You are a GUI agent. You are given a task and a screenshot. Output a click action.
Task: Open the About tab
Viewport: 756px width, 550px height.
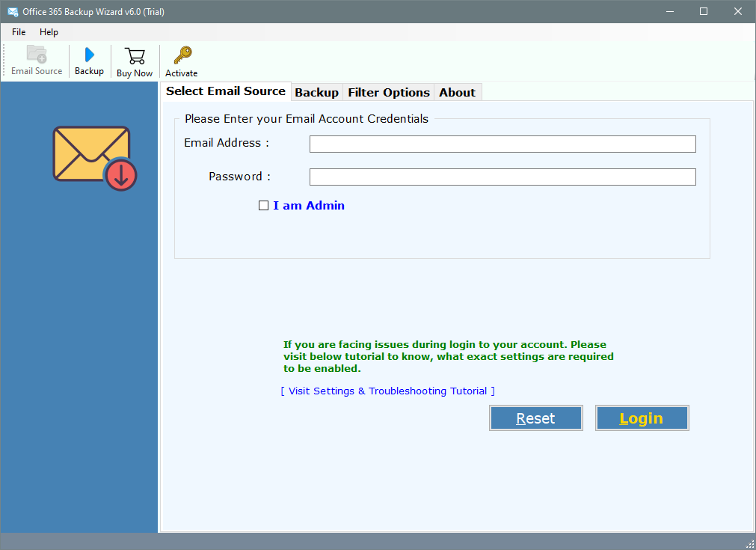tap(457, 92)
